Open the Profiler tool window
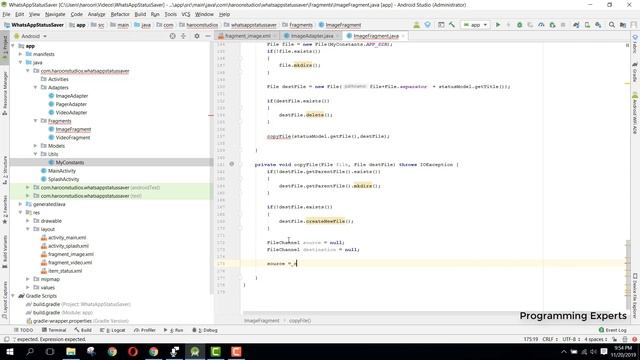This screenshot has width=640, height=360. pos(145,330)
